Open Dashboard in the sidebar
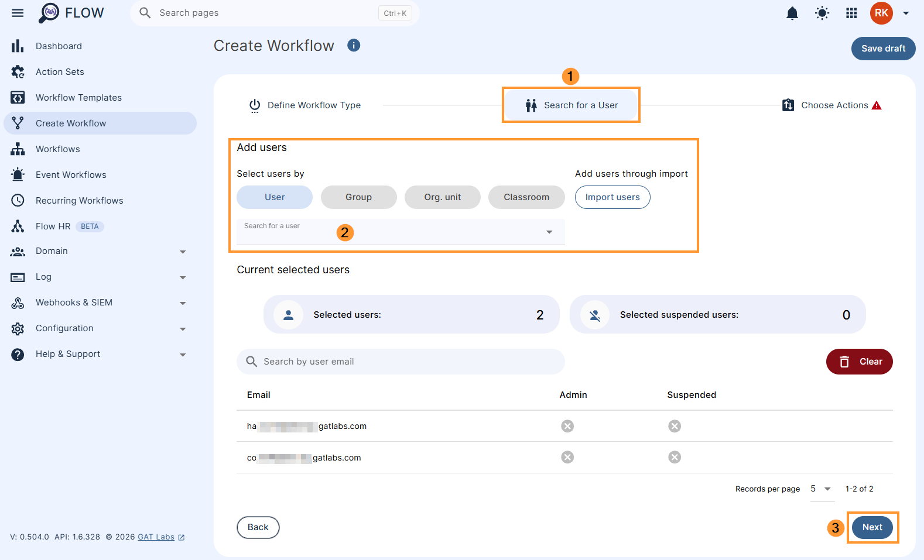 pos(100,46)
